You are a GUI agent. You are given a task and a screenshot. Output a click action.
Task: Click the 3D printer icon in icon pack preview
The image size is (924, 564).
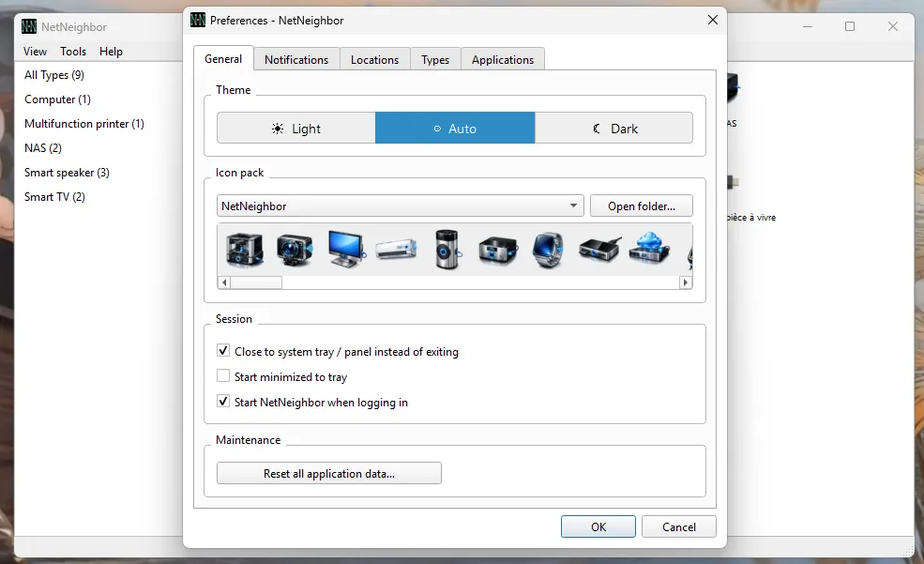point(245,250)
